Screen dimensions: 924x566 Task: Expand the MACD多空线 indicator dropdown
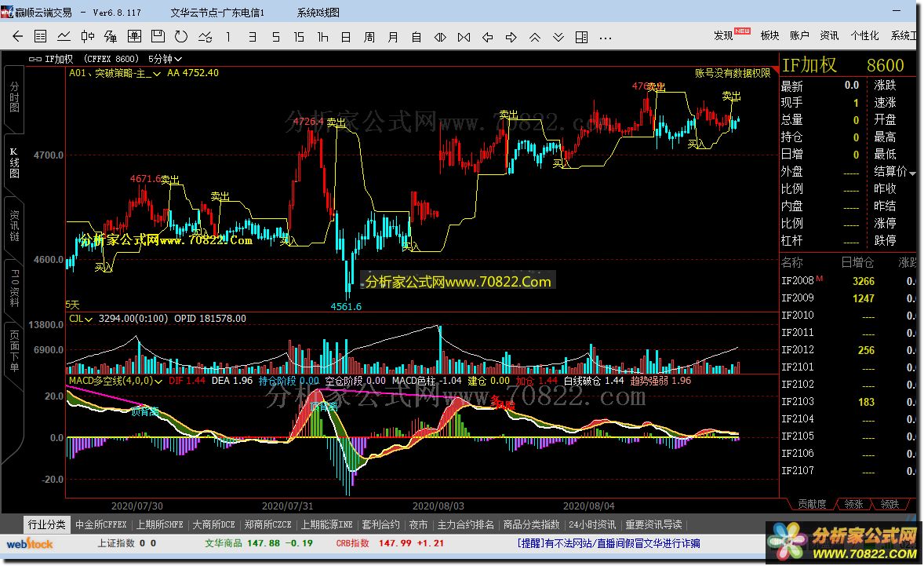(x=158, y=382)
